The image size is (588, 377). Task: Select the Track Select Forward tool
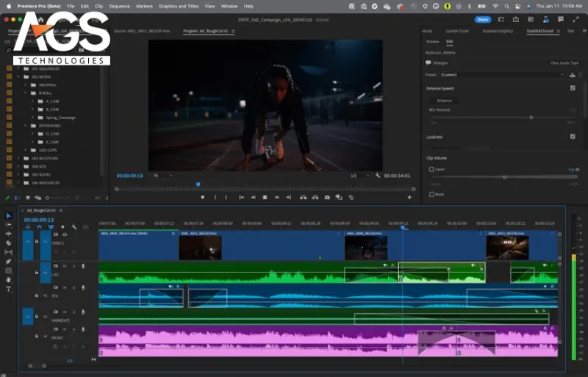(x=9, y=225)
